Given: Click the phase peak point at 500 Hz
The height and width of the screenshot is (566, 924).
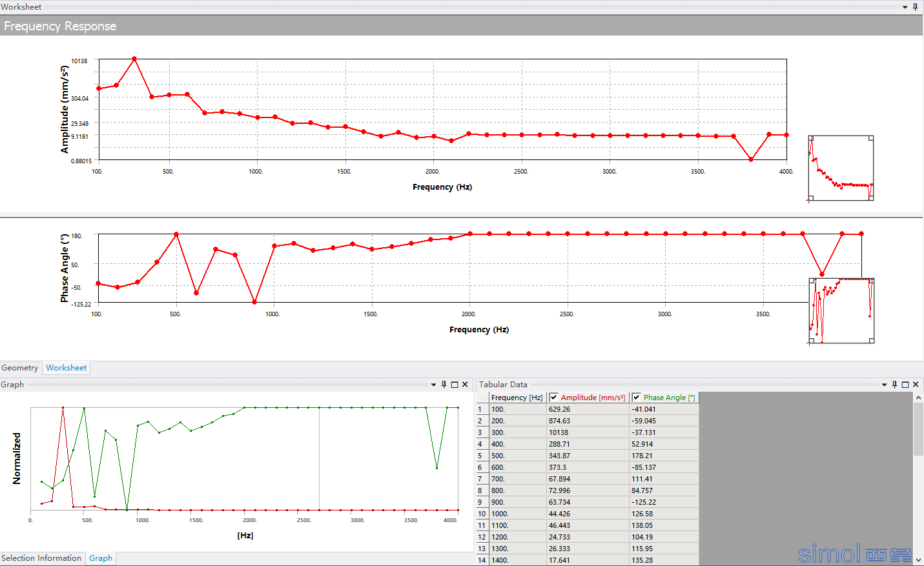Looking at the screenshot, I should click(x=176, y=234).
